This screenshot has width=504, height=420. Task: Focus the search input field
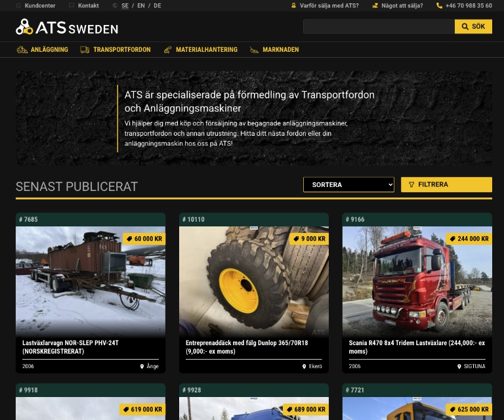coord(379,27)
